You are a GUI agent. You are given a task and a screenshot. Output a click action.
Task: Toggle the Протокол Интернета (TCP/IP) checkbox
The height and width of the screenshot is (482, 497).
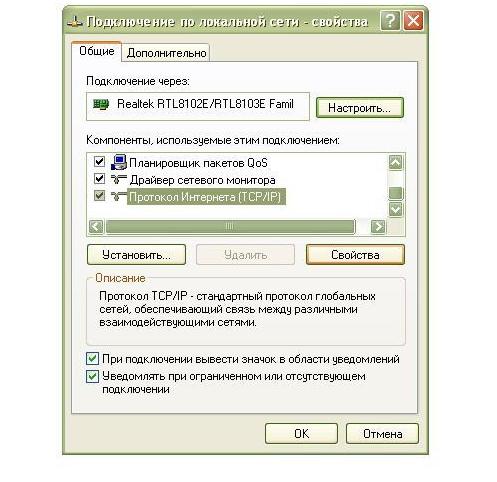click(99, 196)
